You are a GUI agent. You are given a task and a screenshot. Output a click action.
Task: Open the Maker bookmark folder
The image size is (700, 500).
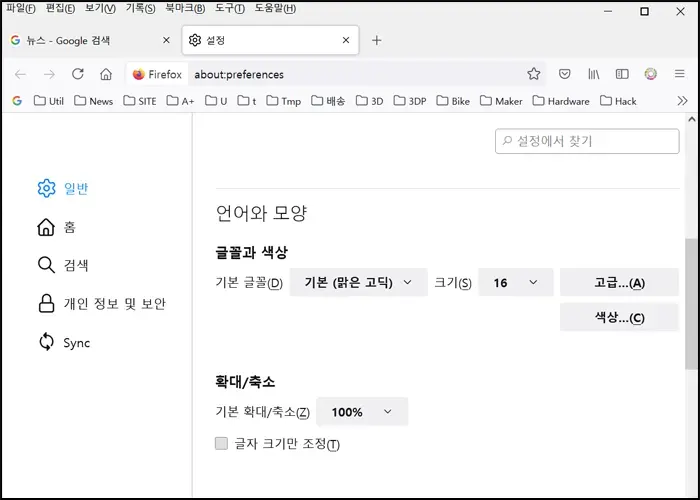coord(501,101)
